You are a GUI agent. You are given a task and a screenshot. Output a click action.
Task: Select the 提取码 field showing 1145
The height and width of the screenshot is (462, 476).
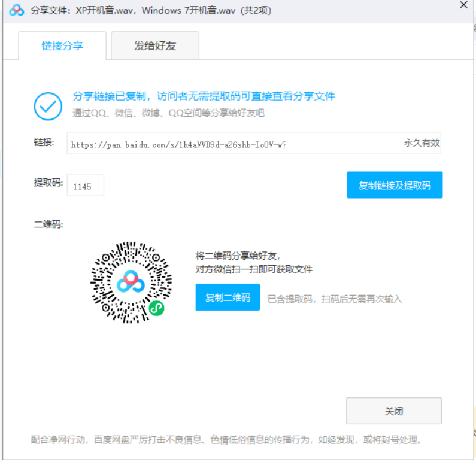pos(85,186)
